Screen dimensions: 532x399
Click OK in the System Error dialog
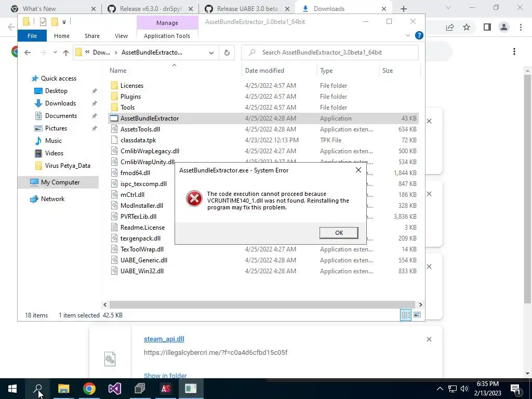[339, 233]
